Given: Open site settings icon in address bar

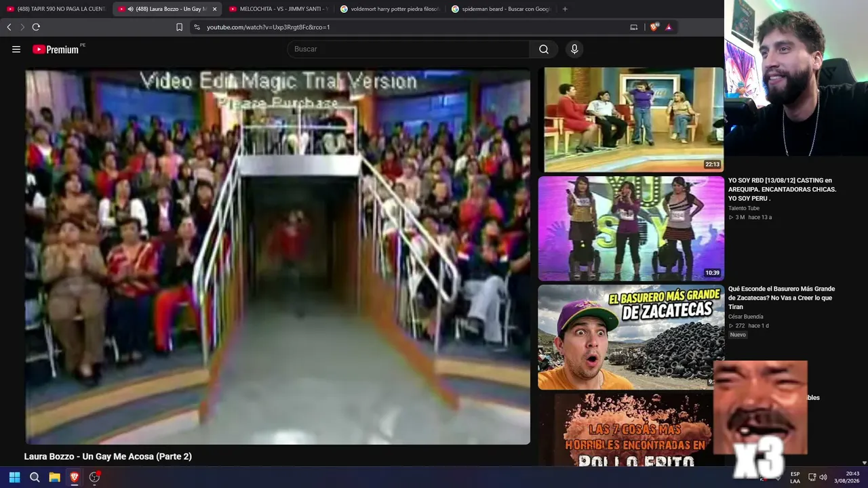Looking at the screenshot, I should coord(197,27).
